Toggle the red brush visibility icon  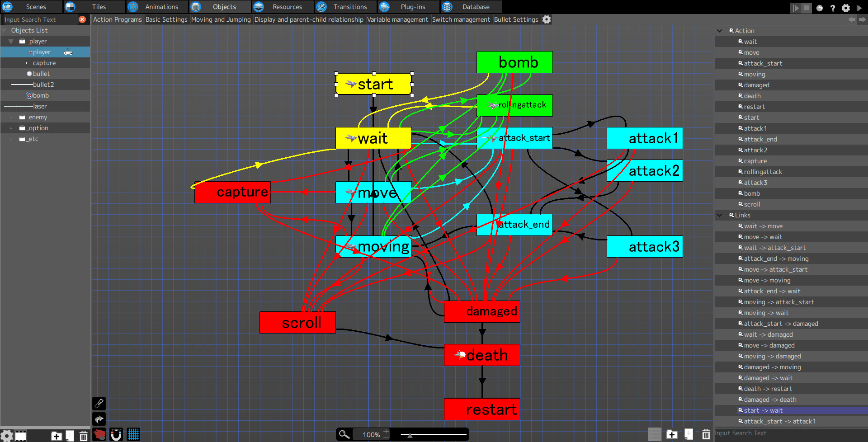point(99,434)
